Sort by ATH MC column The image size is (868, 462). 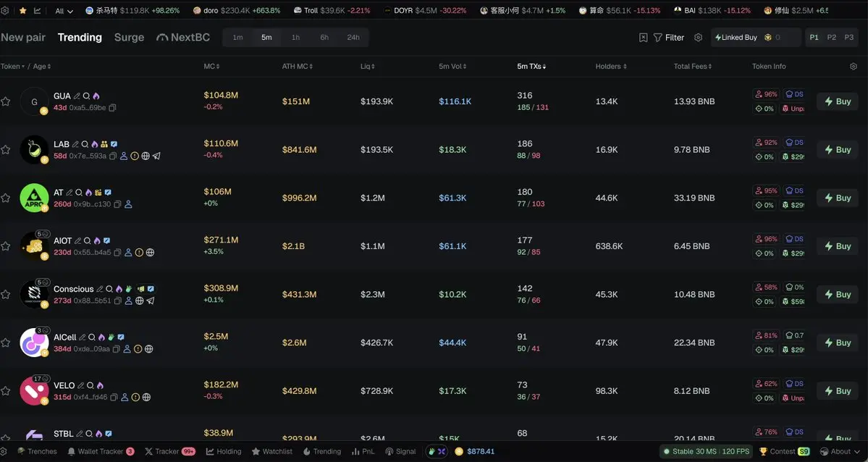[298, 66]
